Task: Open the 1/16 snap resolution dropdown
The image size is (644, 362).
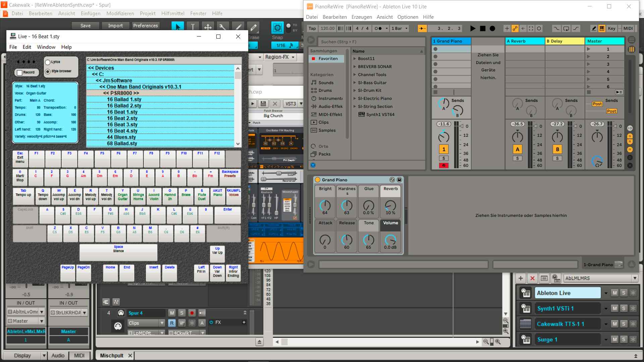Action: (x=285, y=45)
